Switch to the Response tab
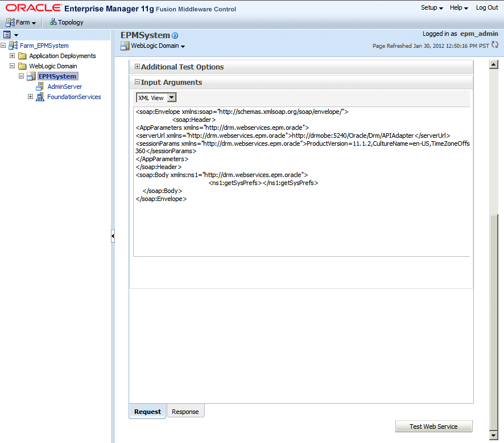This screenshot has width=504, height=443. (x=185, y=412)
